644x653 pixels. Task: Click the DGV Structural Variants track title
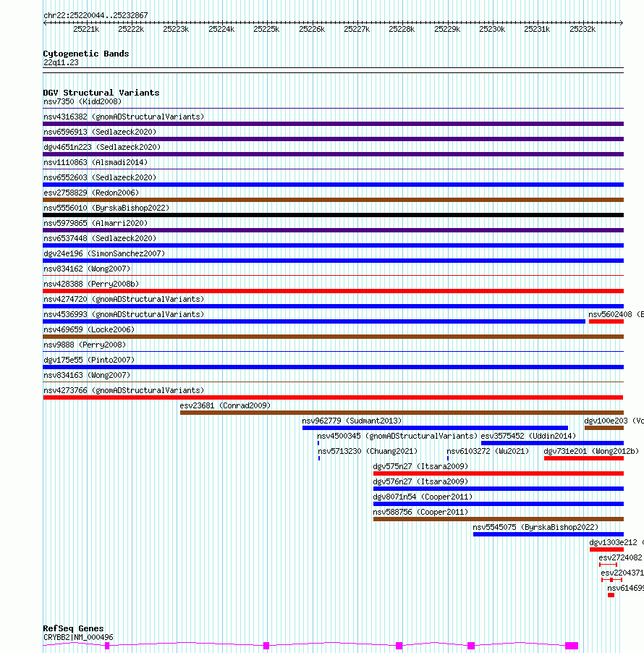(101, 93)
